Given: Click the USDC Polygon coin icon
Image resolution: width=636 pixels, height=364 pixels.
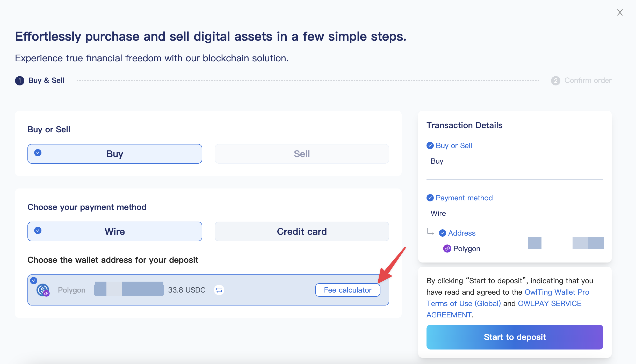Looking at the screenshot, I should click(x=43, y=290).
